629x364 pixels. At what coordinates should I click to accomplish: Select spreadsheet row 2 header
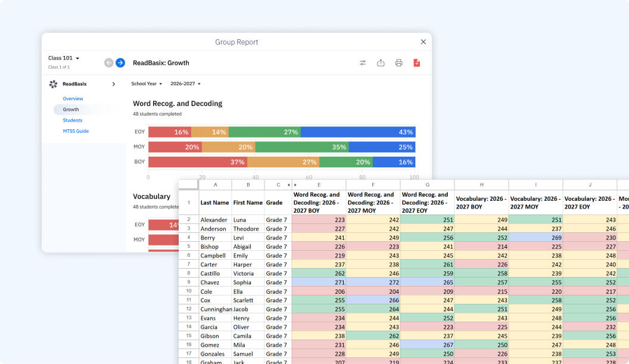click(189, 219)
